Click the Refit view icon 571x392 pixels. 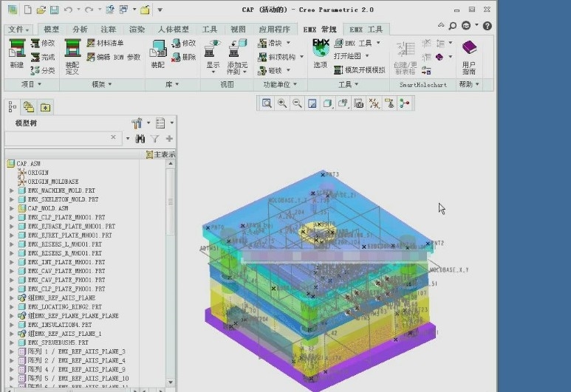click(267, 103)
